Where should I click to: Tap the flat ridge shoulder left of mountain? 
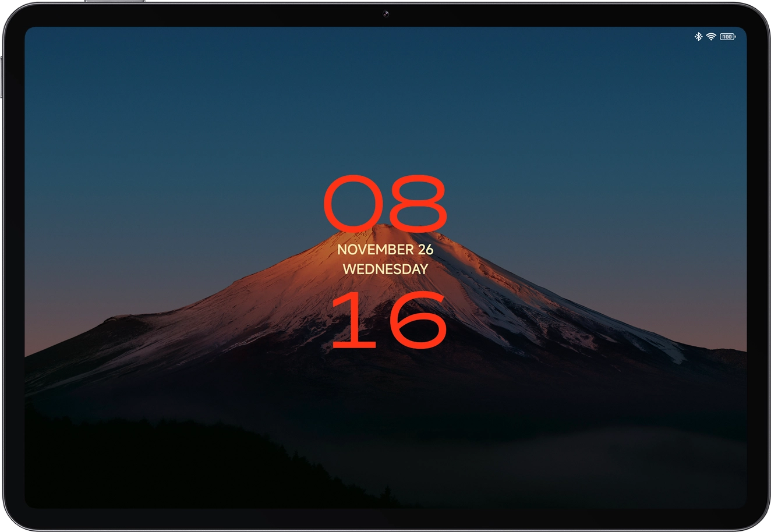[125, 319]
